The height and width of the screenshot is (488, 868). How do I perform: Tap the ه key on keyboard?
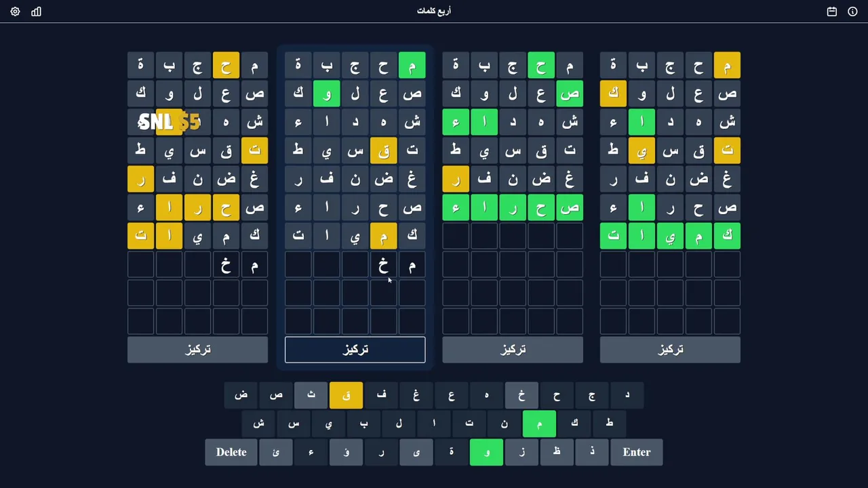coord(487,395)
